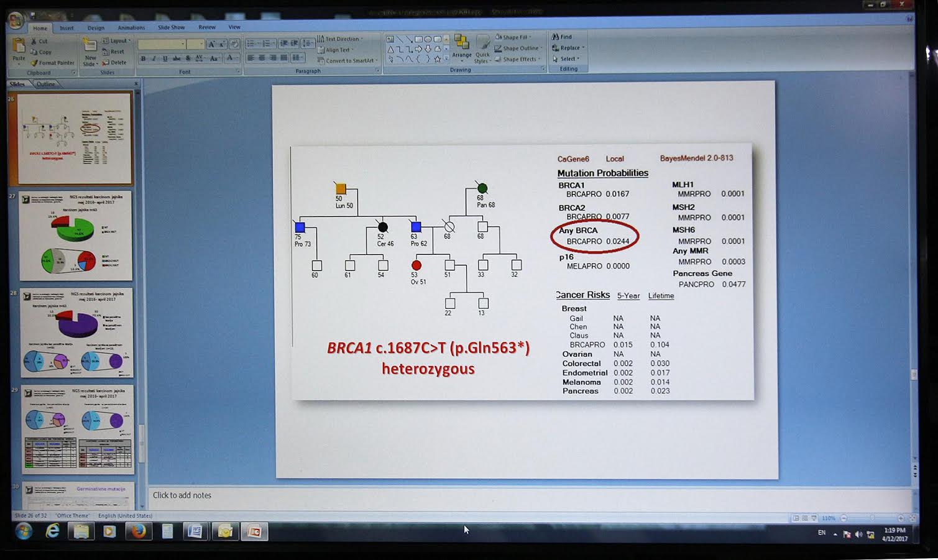Viewport: 938px width, 560px height.
Task: Click Find in Editing group
Action: tap(562, 37)
